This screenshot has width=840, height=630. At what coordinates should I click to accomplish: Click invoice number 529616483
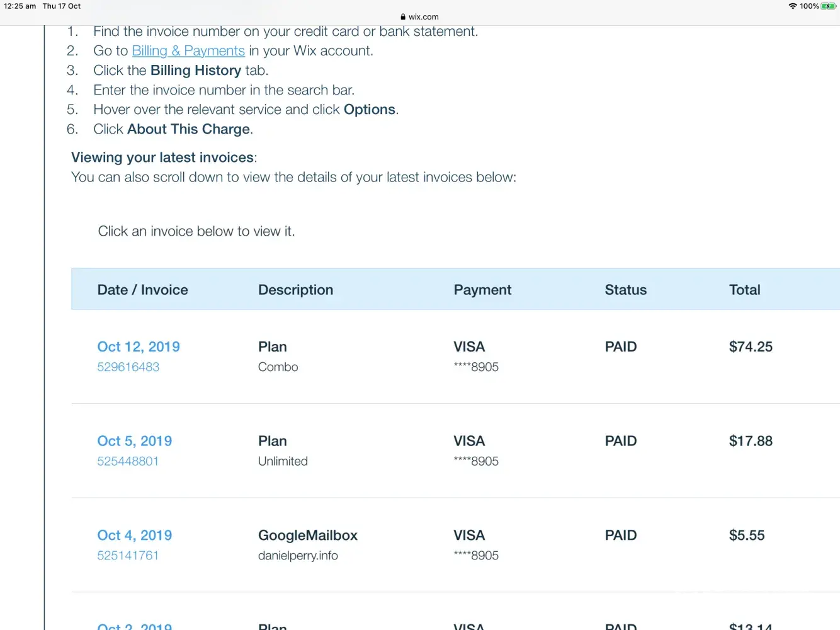click(128, 367)
